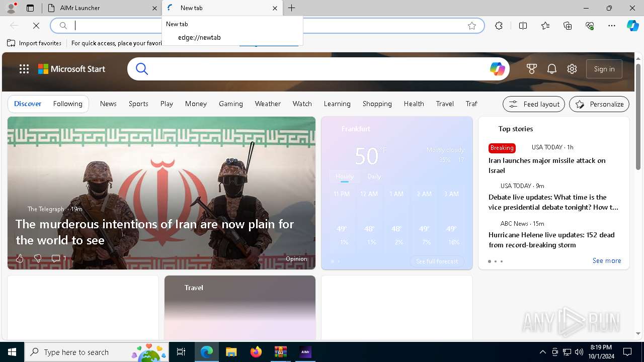Open the Money category
Viewport: 644px width, 362px height.
click(196, 104)
